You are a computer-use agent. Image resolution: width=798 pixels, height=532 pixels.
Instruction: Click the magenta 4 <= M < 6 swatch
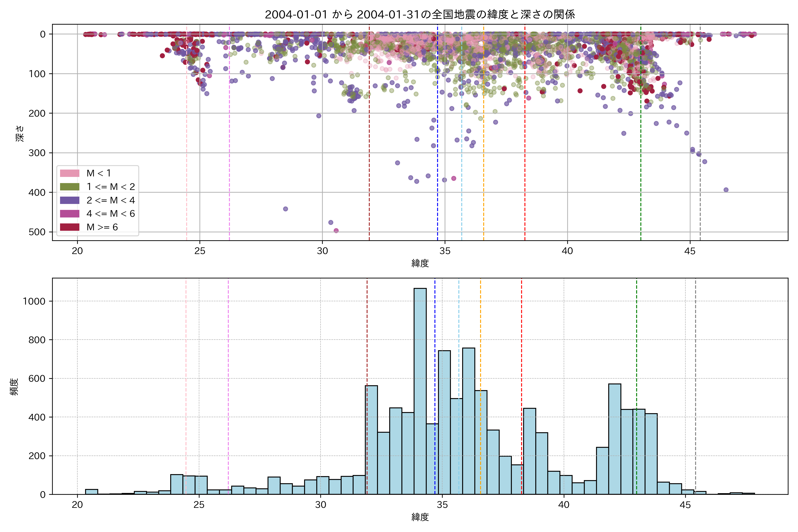(70, 213)
